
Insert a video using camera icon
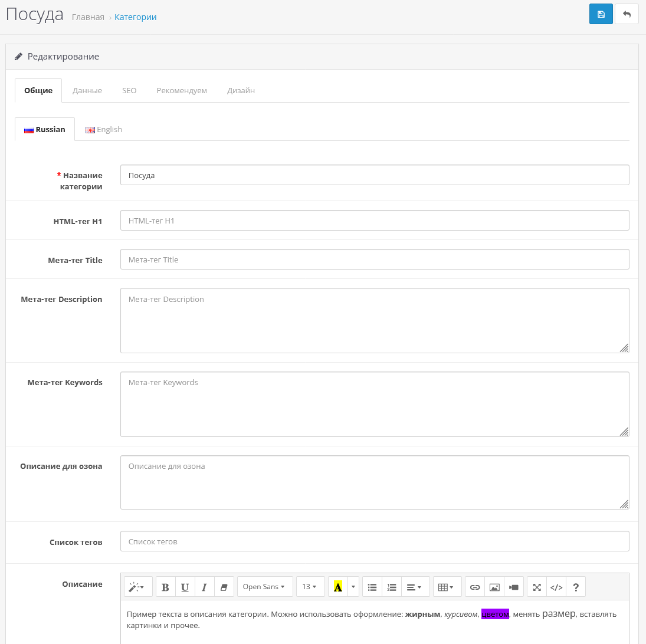[x=514, y=587]
